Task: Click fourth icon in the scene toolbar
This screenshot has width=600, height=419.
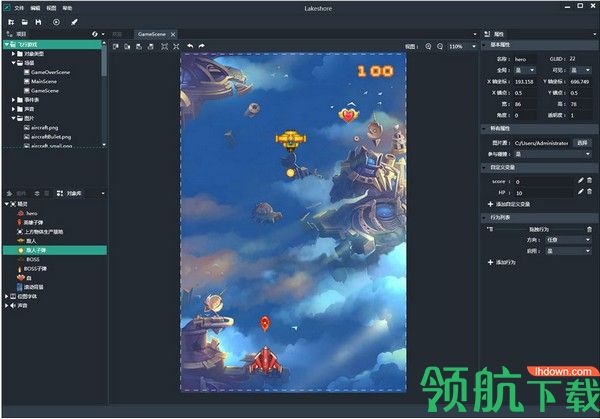Action: click(x=151, y=46)
